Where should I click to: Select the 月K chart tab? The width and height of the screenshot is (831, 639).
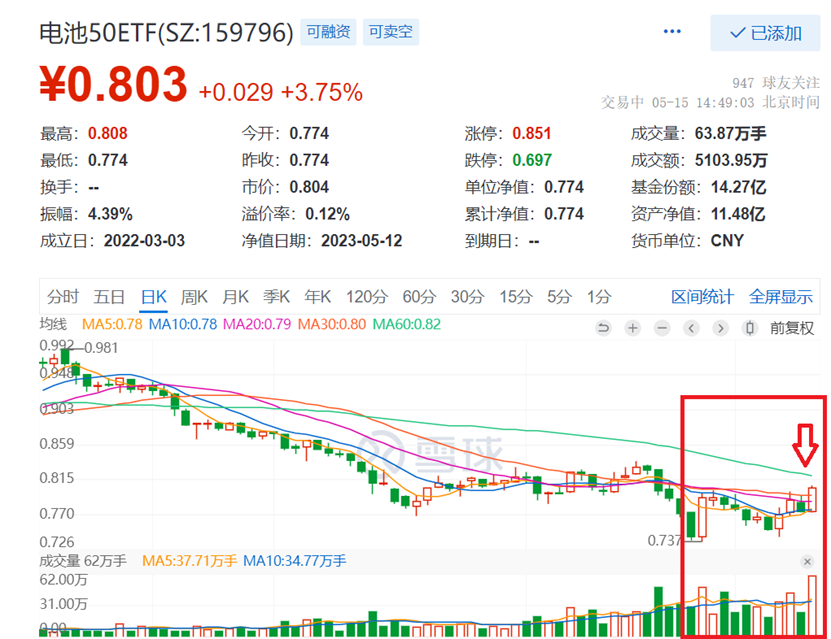[235, 297]
